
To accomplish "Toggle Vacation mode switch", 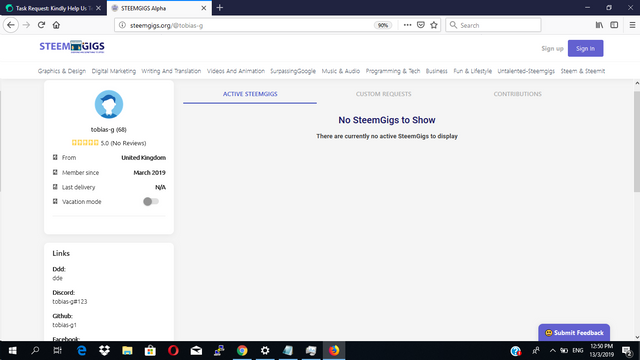I will coord(151,202).
